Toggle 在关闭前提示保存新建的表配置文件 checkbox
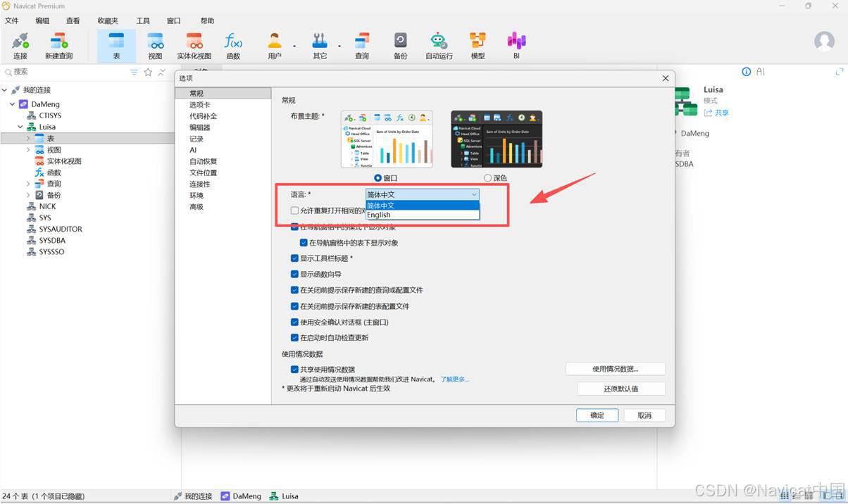The image size is (848, 504). (295, 306)
